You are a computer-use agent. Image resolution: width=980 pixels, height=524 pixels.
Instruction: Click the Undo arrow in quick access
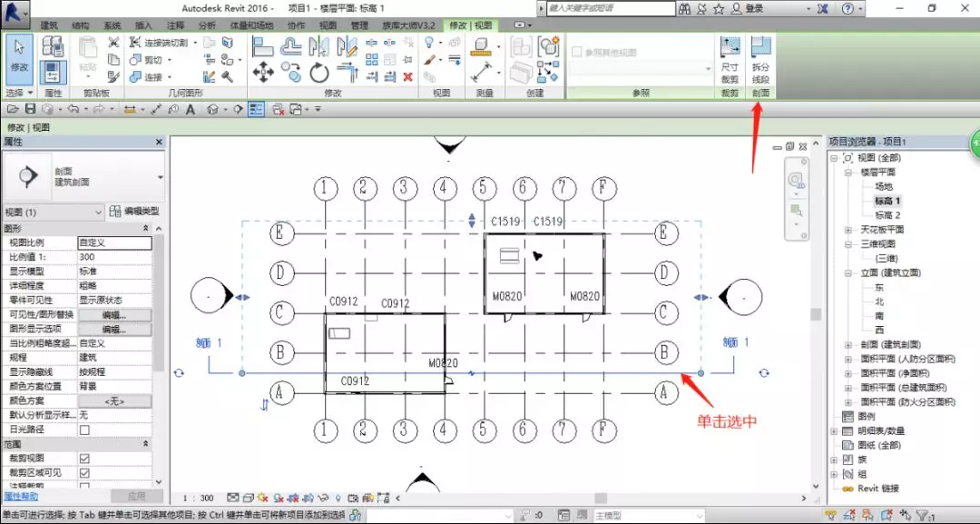[x=73, y=109]
